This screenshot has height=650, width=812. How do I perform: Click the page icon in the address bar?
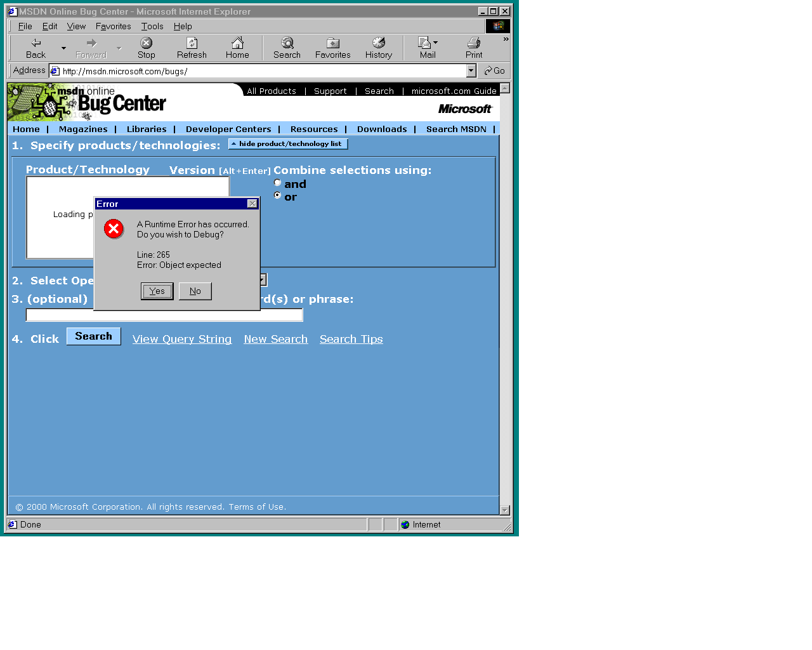click(x=55, y=71)
